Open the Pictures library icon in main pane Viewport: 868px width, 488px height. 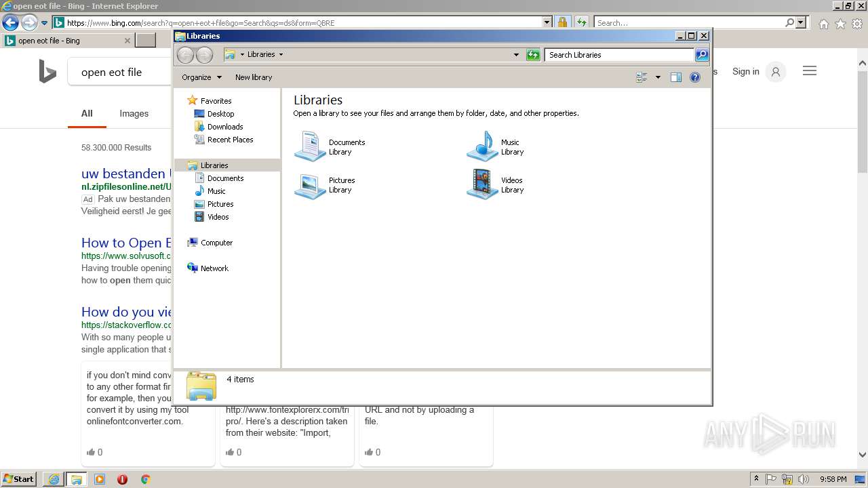click(x=310, y=185)
